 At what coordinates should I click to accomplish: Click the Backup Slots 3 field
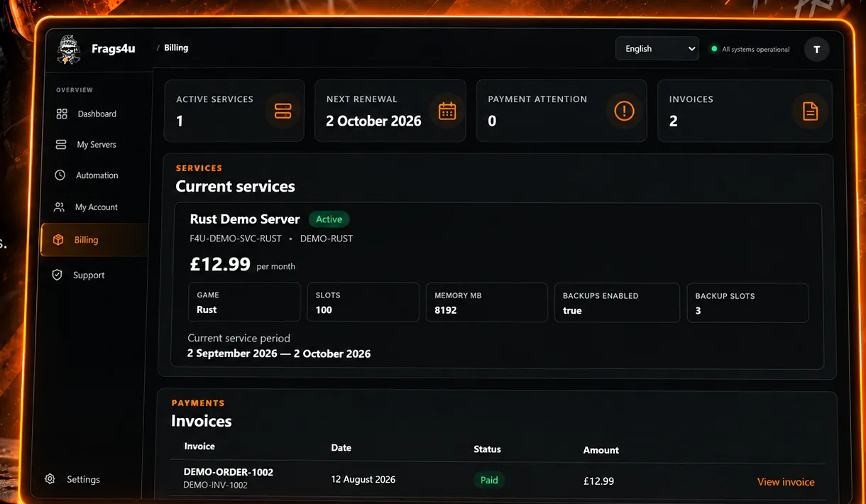click(x=747, y=302)
